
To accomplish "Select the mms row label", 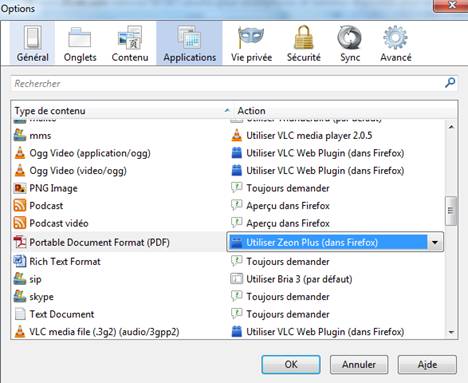I will coord(40,136).
